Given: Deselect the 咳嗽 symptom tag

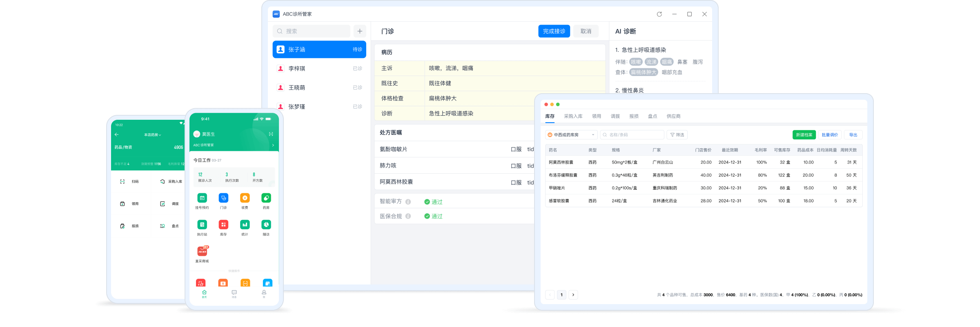Looking at the screenshot, I should click(636, 62).
